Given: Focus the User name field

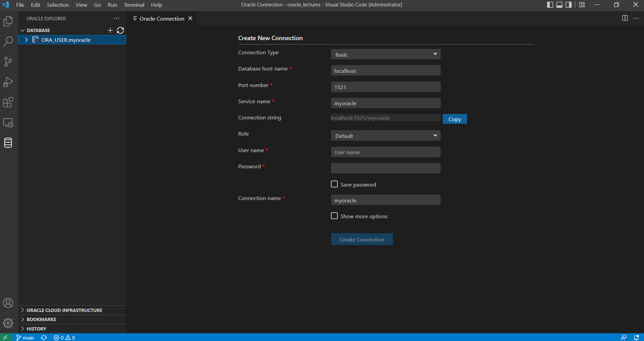Looking at the screenshot, I should pos(386,152).
